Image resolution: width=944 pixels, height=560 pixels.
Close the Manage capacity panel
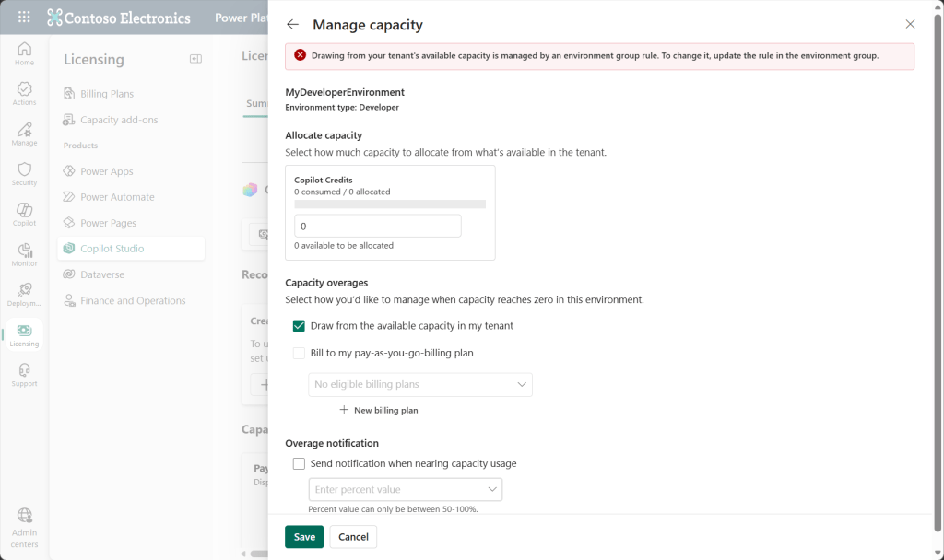tap(910, 24)
